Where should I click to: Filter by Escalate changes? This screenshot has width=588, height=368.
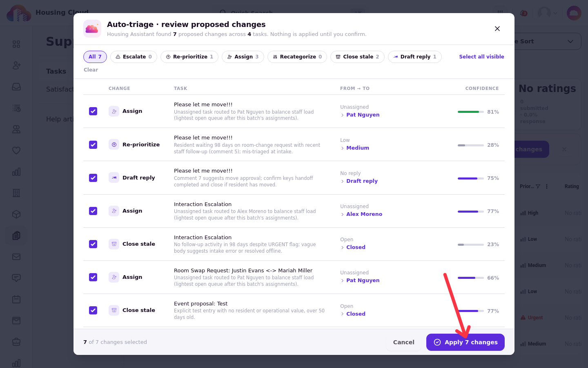134,57
